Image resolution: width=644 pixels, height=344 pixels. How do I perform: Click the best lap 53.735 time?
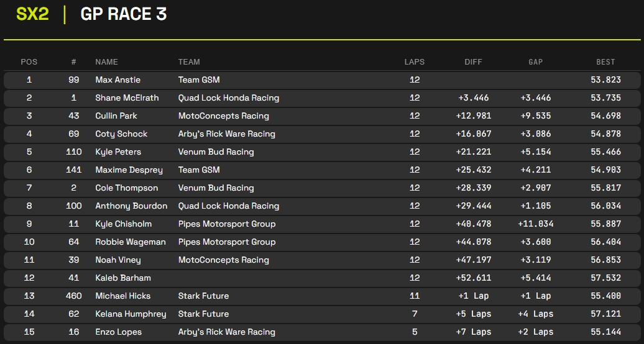coord(605,98)
